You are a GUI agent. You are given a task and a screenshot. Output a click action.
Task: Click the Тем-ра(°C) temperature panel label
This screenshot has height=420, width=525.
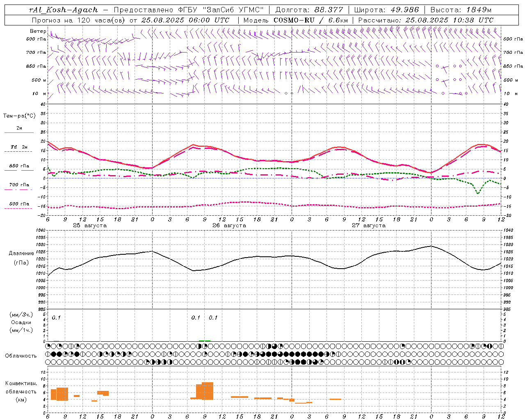tap(19, 116)
